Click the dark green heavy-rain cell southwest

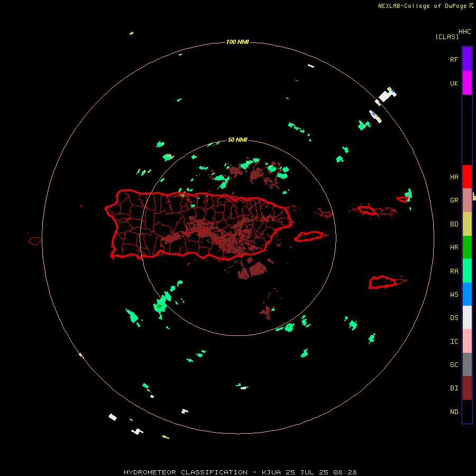tap(159, 306)
